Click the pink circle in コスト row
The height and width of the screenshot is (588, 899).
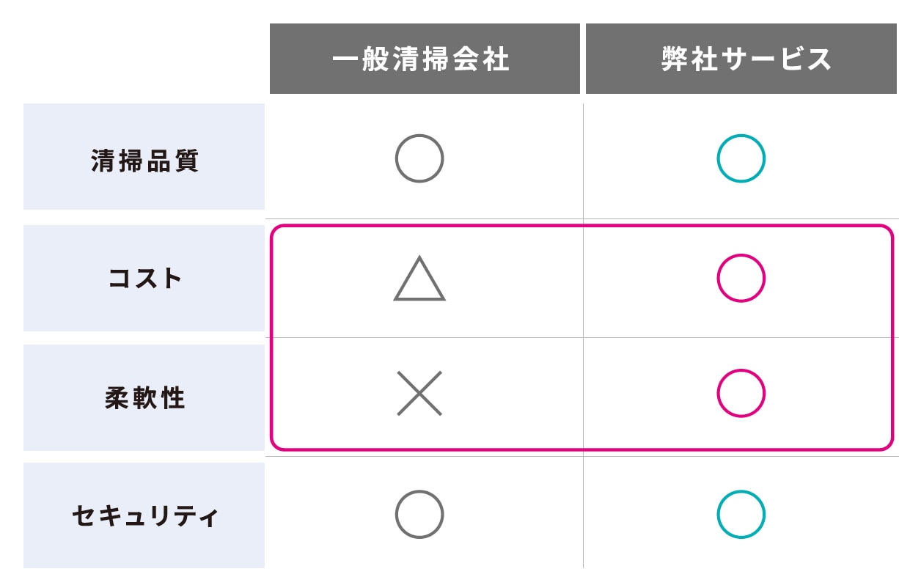point(741,278)
